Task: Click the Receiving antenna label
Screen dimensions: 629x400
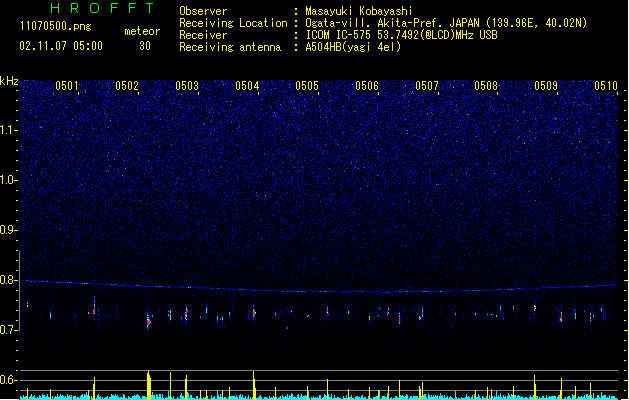Action: pos(230,47)
